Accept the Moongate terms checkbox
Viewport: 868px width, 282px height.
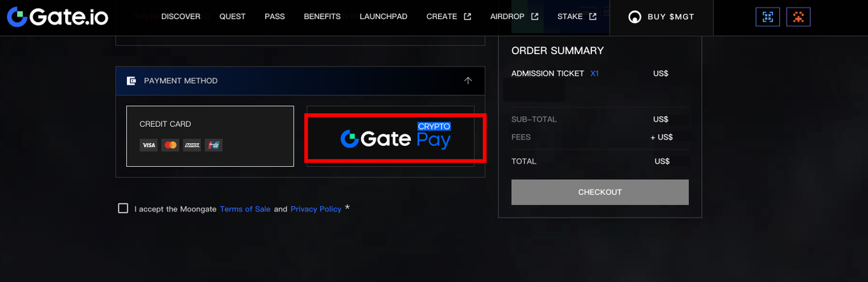click(123, 208)
